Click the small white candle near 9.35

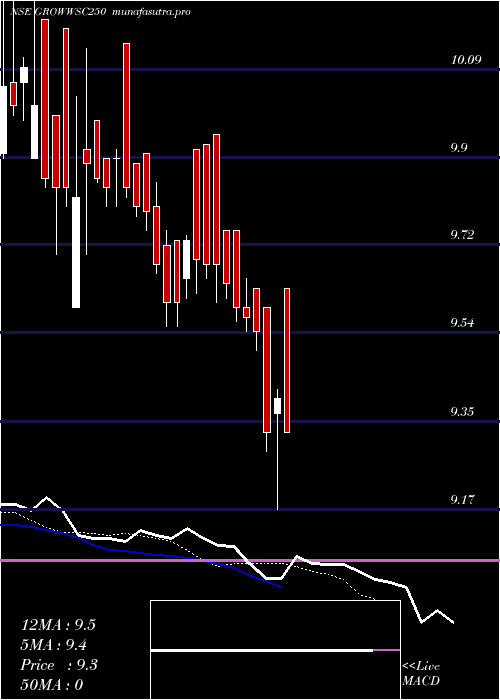(277, 406)
